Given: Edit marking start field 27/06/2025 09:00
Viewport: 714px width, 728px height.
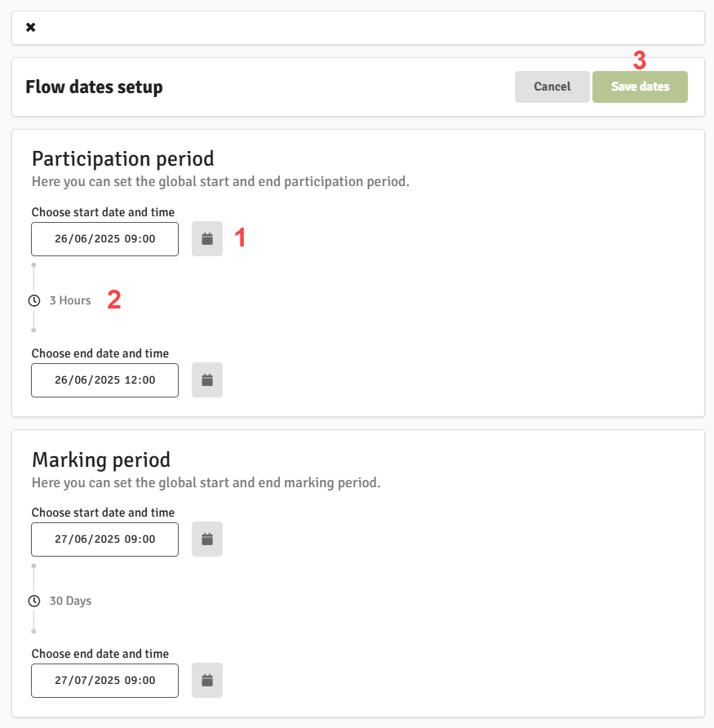Looking at the screenshot, I should point(105,539).
